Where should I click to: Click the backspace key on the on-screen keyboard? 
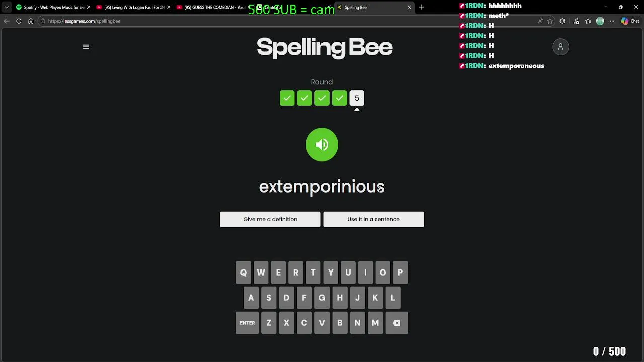click(x=396, y=323)
